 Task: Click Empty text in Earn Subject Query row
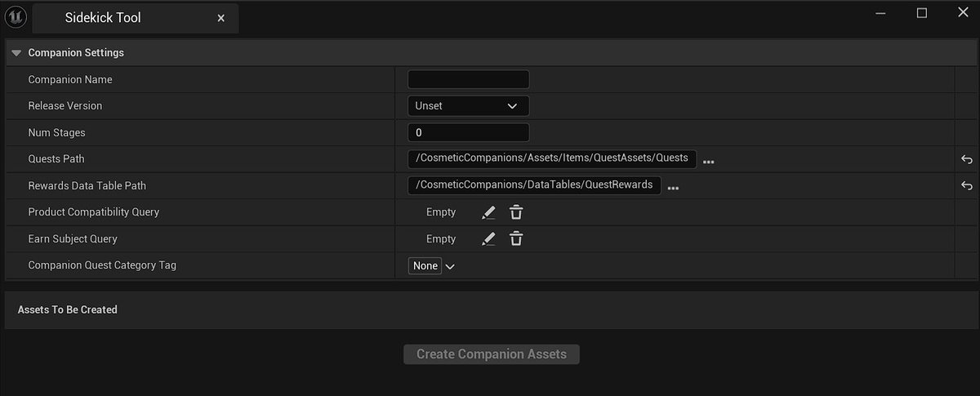(441, 239)
